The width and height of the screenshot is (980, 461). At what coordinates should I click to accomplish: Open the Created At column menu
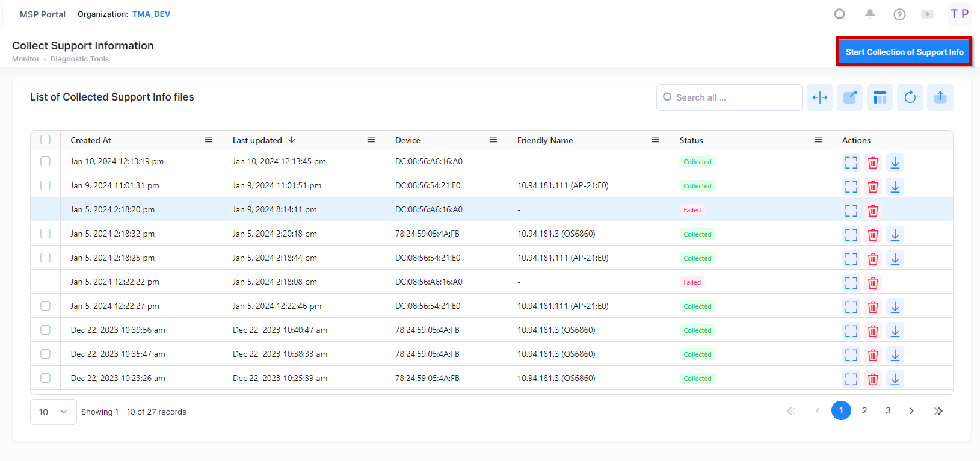click(x=209, y=140)
